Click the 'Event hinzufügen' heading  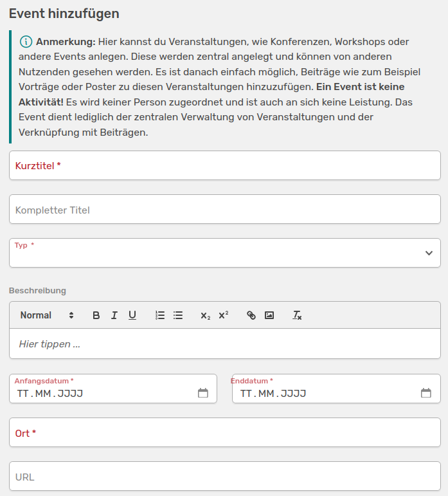pos(64,14)
